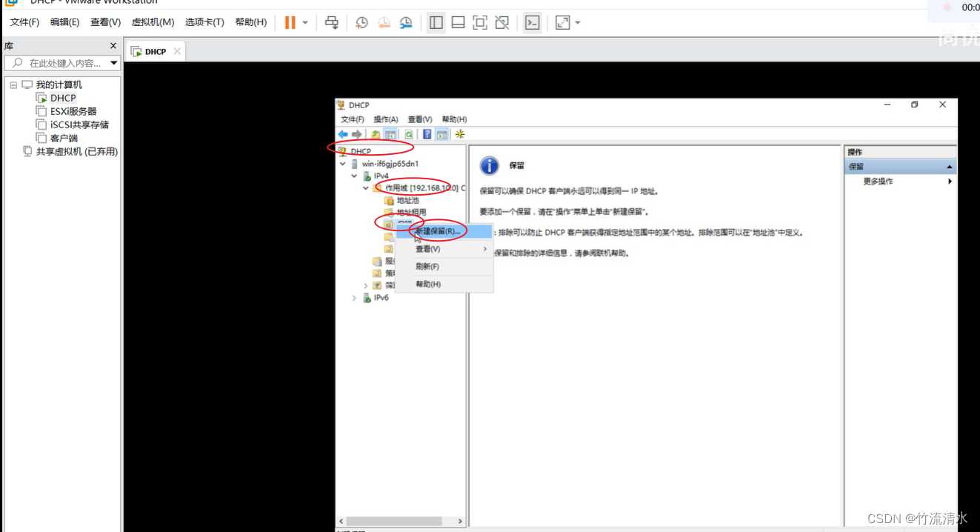Screen dimensions: 980x532
Task: Open VMware 帮助(H) menu
Action: (250, 22)
